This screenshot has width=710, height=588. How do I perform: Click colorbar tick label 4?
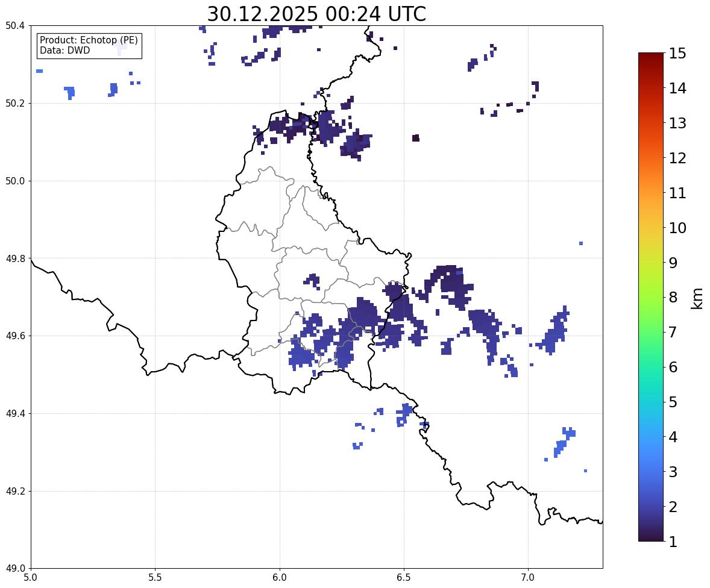tap(673, 437)
